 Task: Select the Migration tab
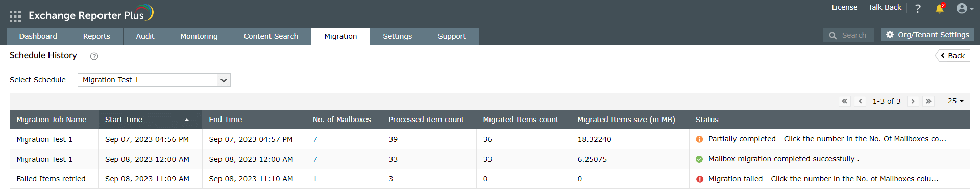(340, 36)
